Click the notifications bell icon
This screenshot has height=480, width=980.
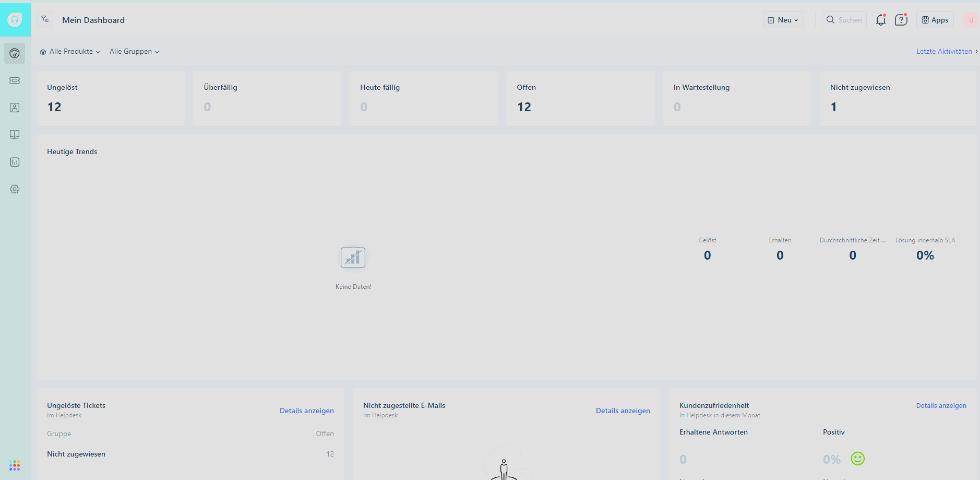881,20
